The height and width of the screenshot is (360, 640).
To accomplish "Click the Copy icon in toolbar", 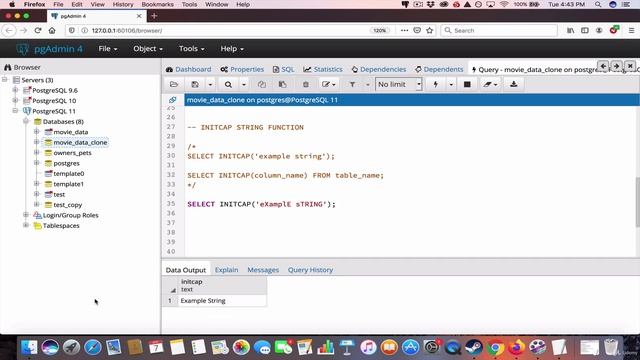I will [x=262, y=84].
